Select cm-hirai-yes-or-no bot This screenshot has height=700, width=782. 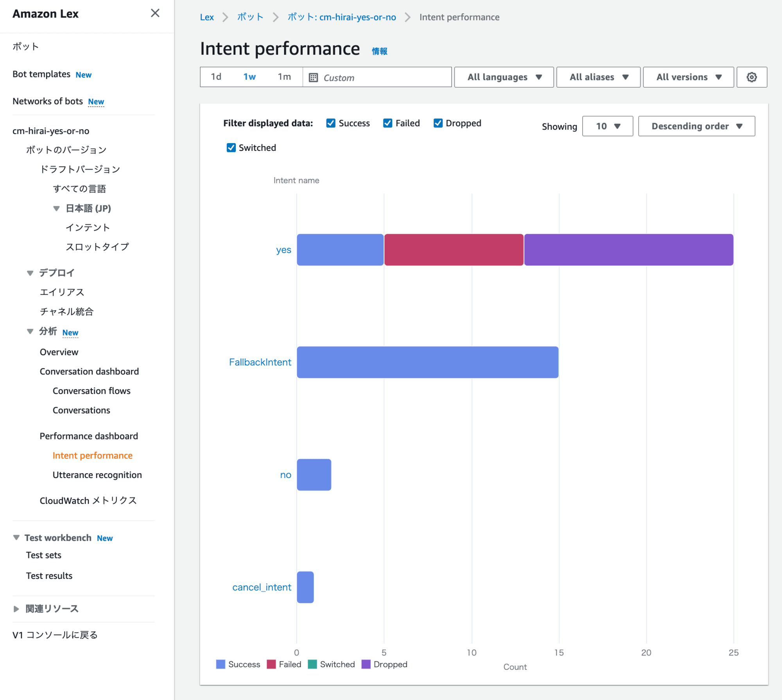tap(51, 131)
